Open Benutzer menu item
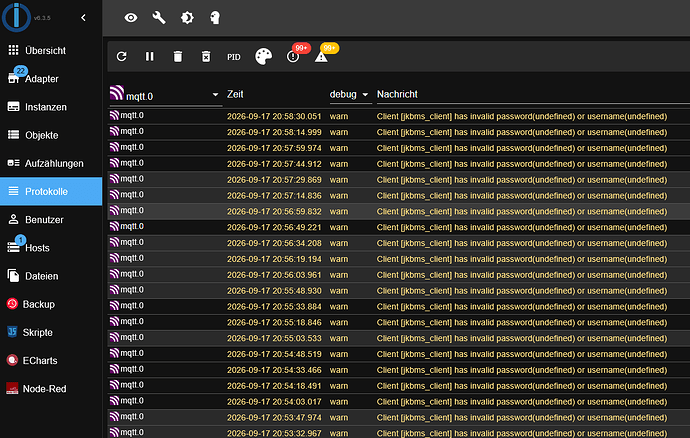690x438 pixels. (x=51, y=220)
